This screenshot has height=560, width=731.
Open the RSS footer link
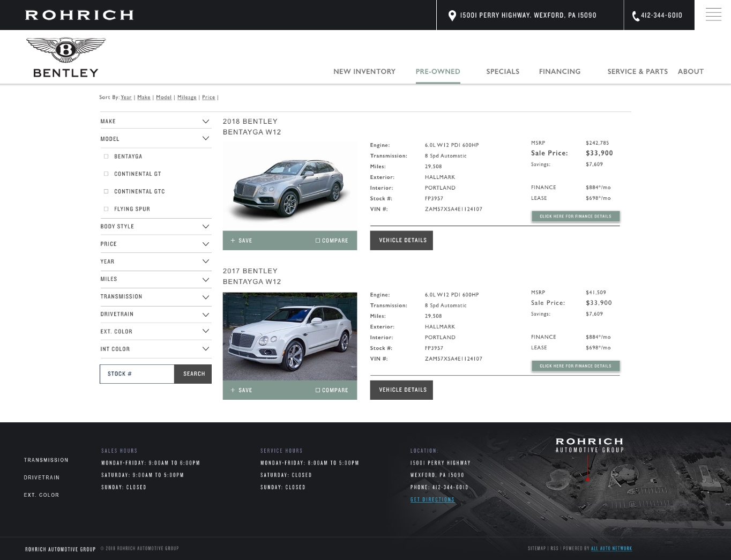click(x=554, y=548)
